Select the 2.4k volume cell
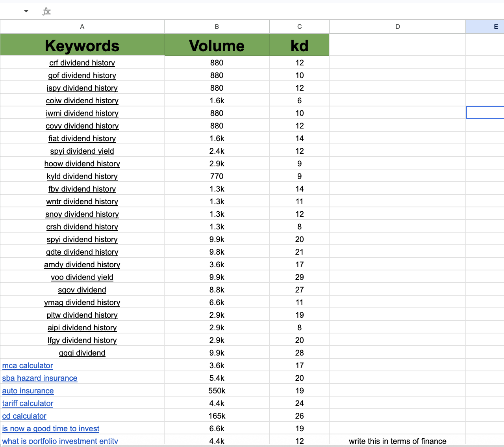This screenshot has height=447, width=504. tap(217, 151)
